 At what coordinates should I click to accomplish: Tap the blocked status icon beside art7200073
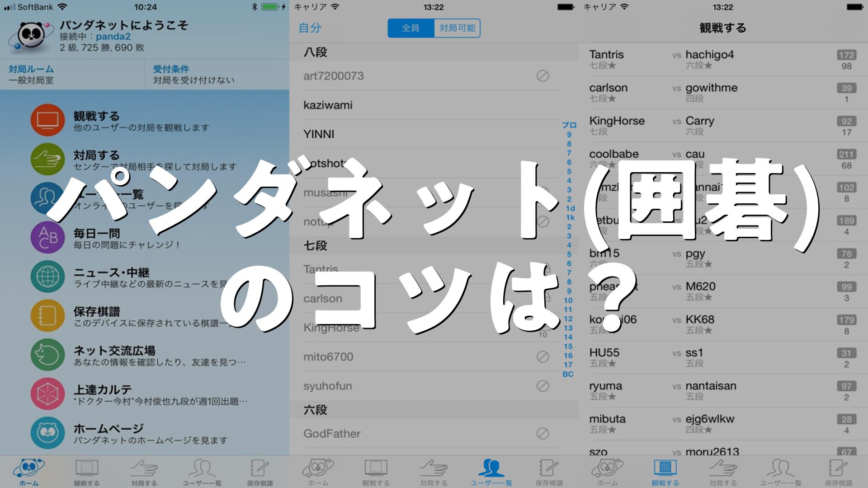542,76
